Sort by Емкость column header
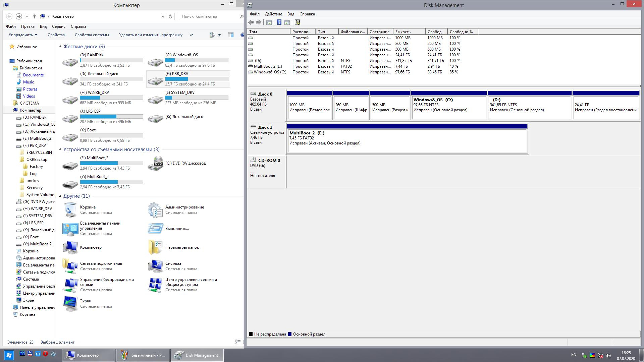 409,32
